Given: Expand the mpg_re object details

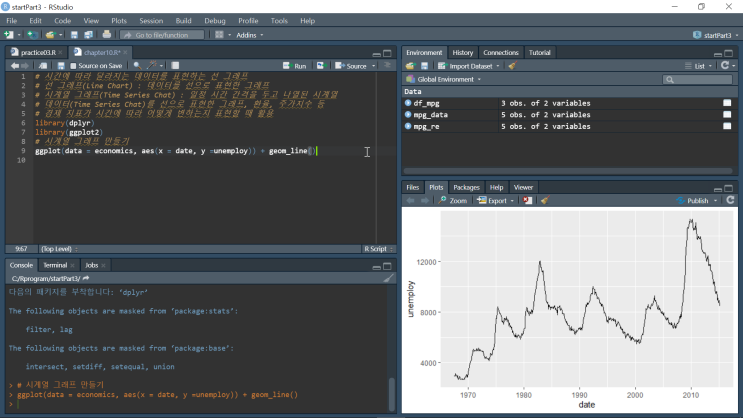Looking at the screenshot, I should [408, 127].
